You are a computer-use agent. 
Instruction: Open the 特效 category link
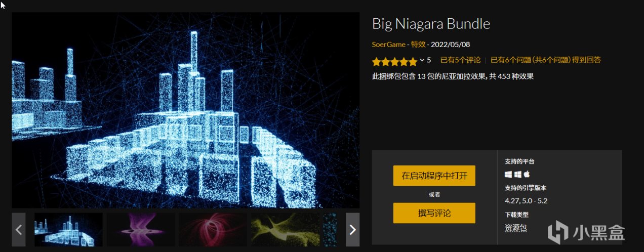418,45
